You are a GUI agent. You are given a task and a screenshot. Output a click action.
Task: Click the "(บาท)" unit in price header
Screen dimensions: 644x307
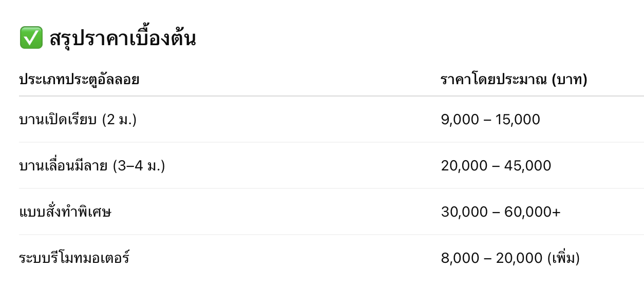coord(569,80)
